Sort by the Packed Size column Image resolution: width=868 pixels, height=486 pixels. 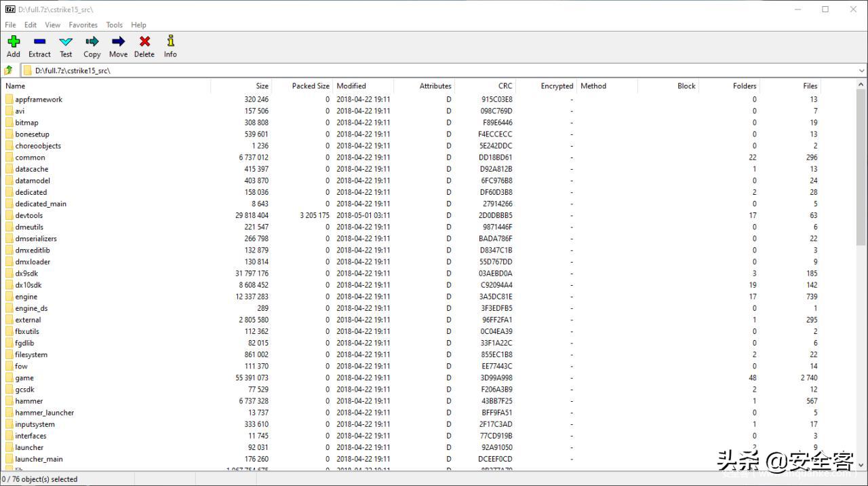tap(310, 86)
